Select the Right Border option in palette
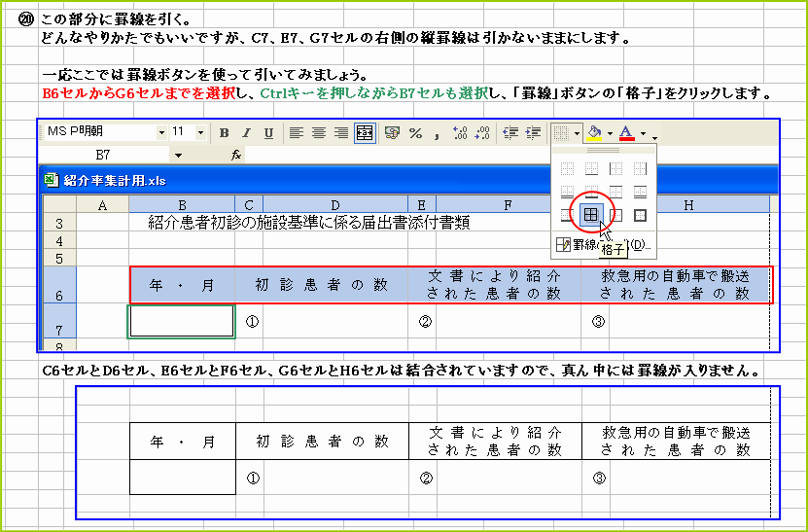808x532 pixels. (640, 168)
